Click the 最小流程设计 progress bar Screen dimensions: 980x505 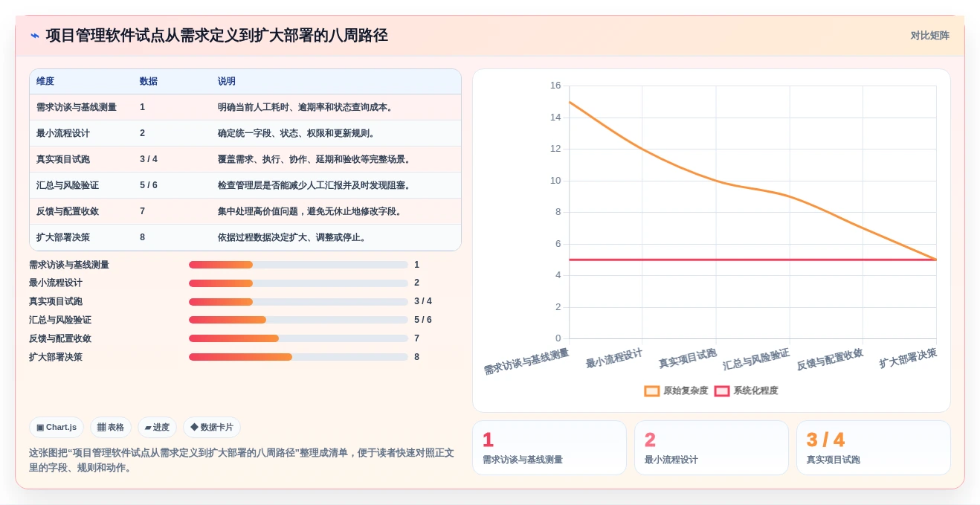tap(298, 283)
